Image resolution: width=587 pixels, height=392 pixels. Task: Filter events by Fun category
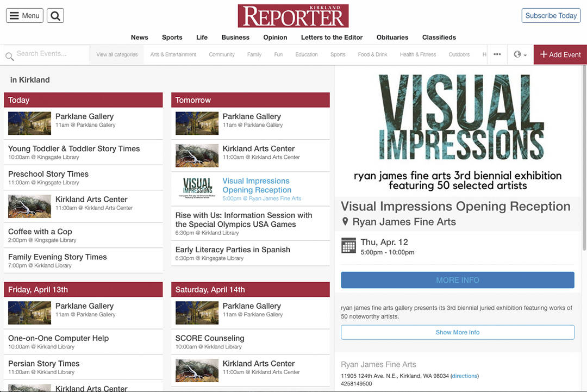point(278,55)
